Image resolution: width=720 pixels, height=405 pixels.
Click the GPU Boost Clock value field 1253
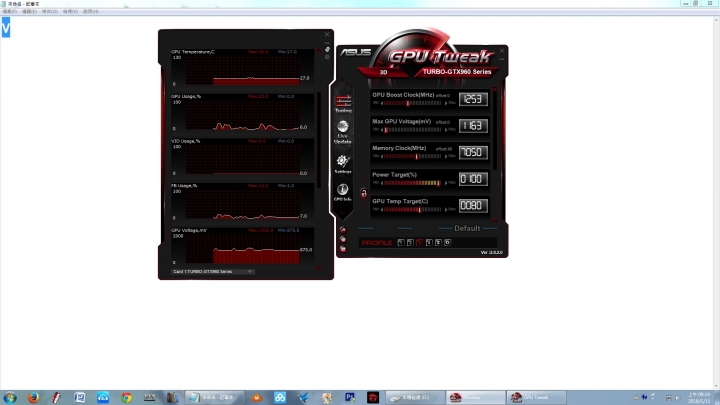[473, 99]
